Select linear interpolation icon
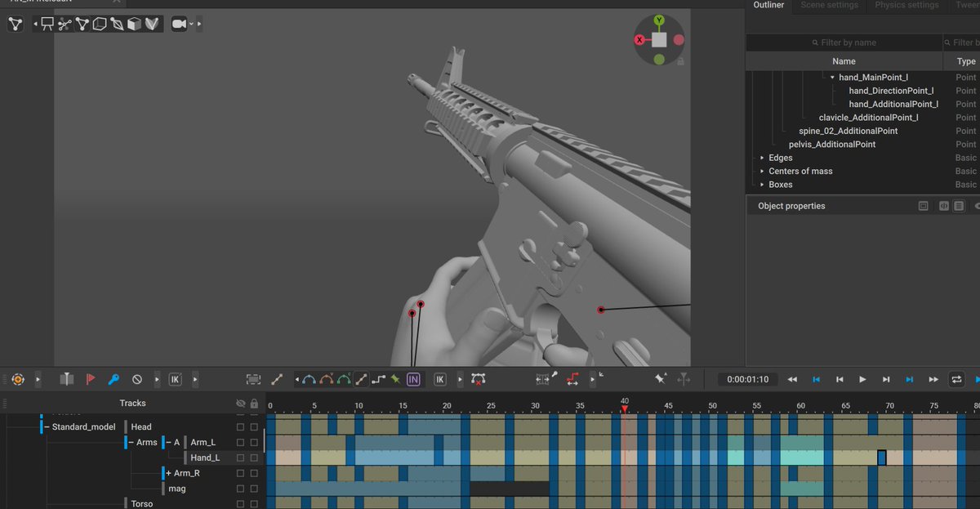Viewport: 980px width, 509px height. (361, 379)
